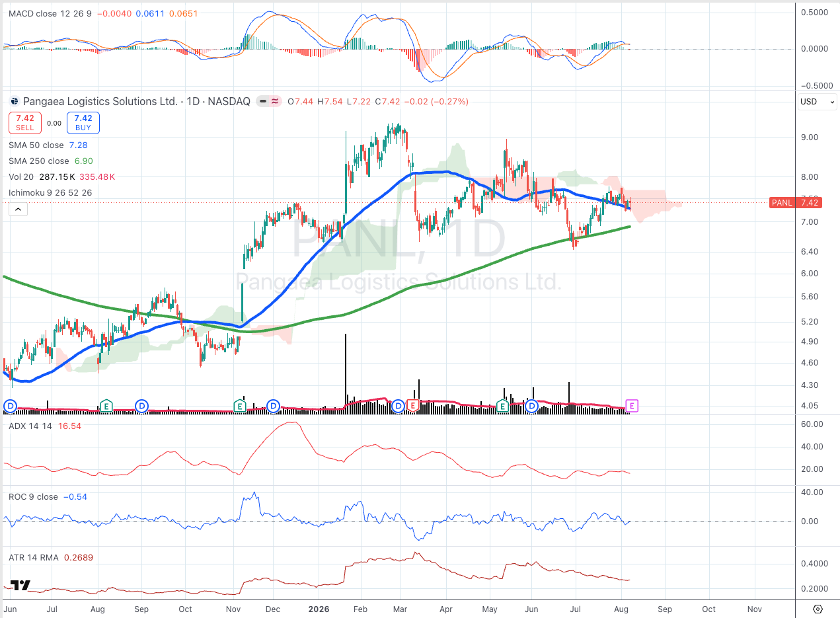Click the dividend D marker in December
Screen dimensions: 840x618
pyautogui.click(x=273, y=405)
